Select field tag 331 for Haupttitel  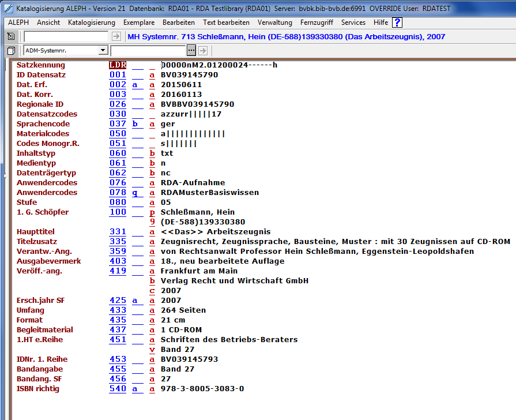(118, 232)
